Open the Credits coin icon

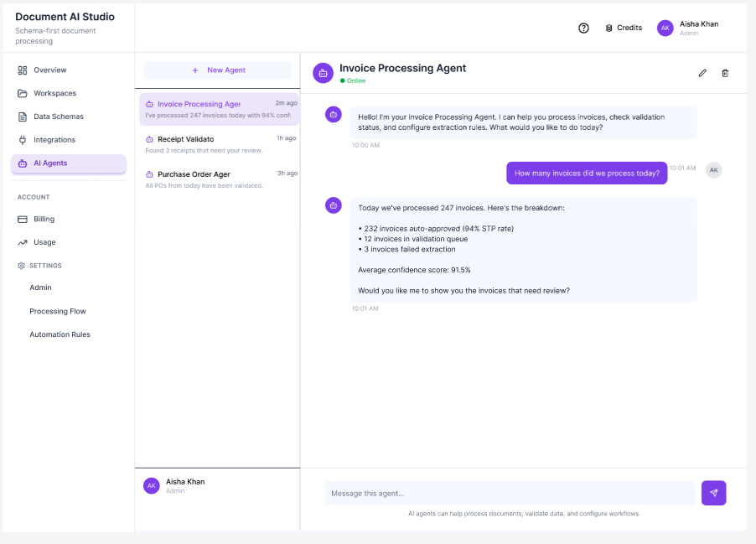pyautogui.click(x=609, y=28)
